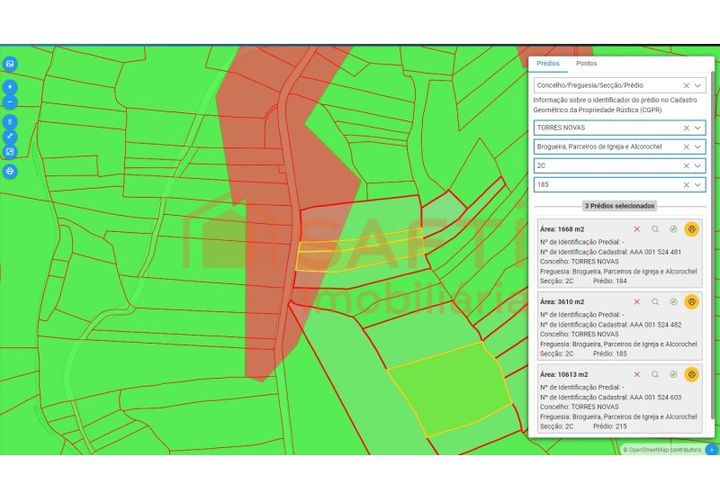This screenshot has width=720, height=500.
Task: Click cadastral ID 'AAA 001 524 481'
Action: 655,252
